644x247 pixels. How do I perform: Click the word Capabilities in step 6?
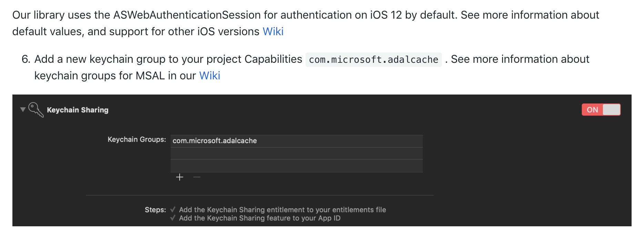[273, 59]
